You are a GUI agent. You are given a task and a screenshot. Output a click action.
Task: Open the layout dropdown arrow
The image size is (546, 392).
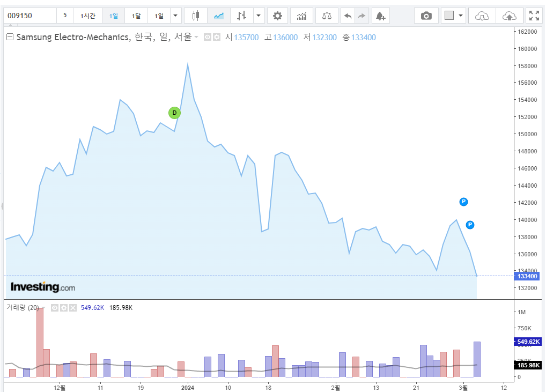(x=461, y=16)
